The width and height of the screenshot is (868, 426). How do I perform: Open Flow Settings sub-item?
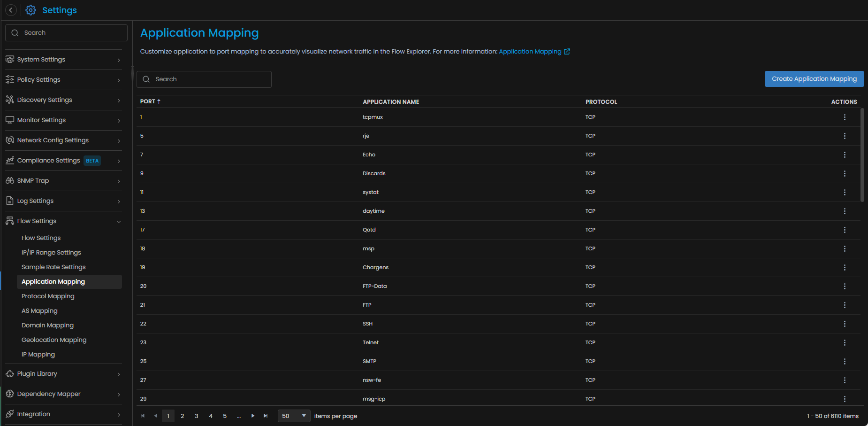(41, 238)
